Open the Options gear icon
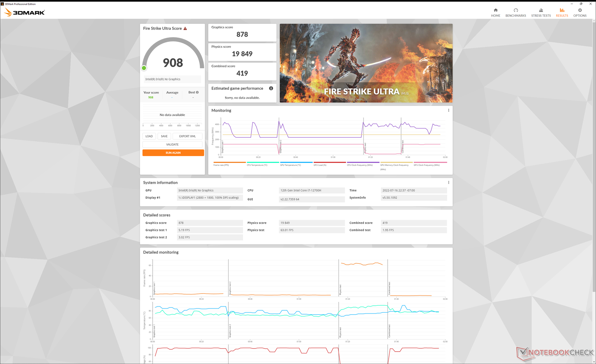This screenshot has width=596, height=364. point(580,11)
